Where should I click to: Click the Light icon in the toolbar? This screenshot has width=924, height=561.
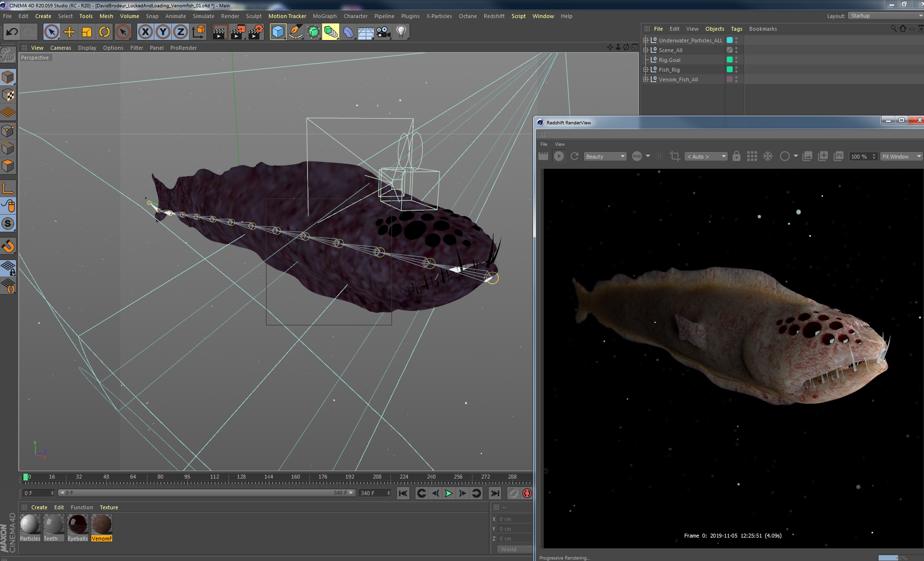tap(400, 32)
